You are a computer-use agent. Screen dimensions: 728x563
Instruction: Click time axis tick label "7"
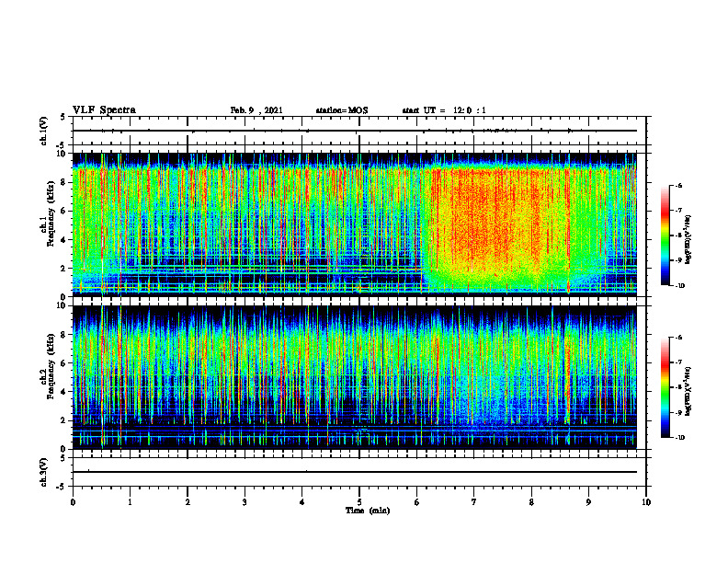[x=474, y=502]
